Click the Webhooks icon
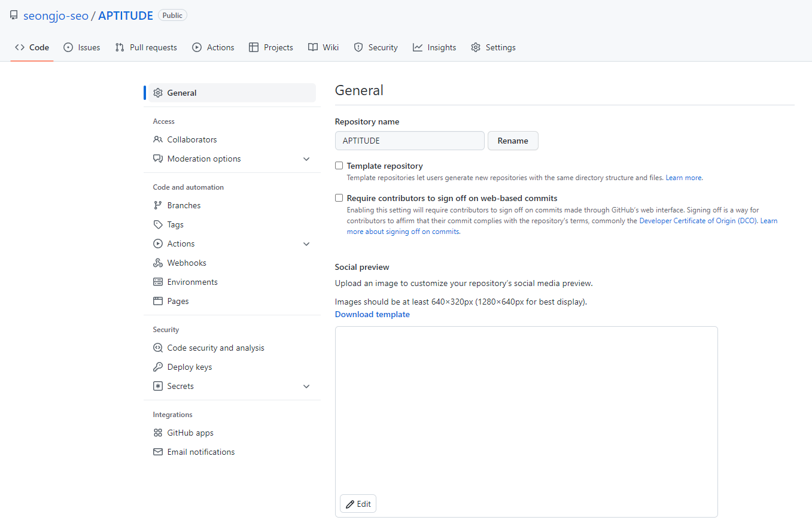812x520 pixels. [x=158, y=263]
